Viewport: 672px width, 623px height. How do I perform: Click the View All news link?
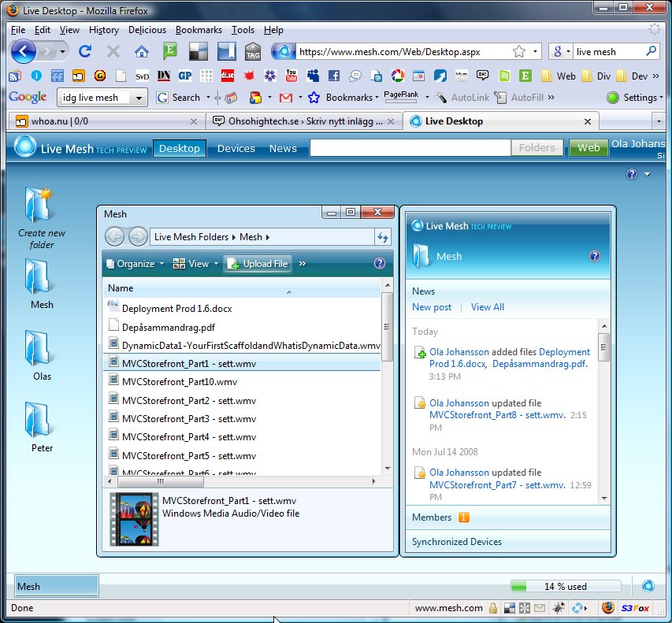(x=488, y=307)
